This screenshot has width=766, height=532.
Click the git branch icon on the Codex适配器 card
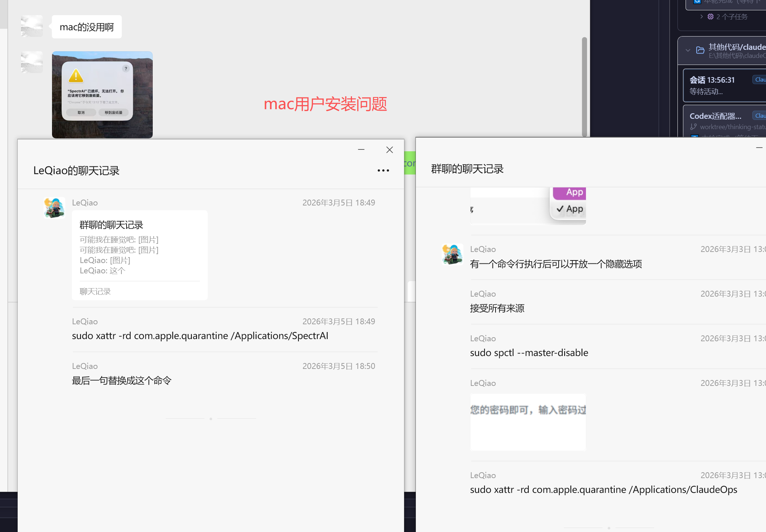(x=694, y=127)
